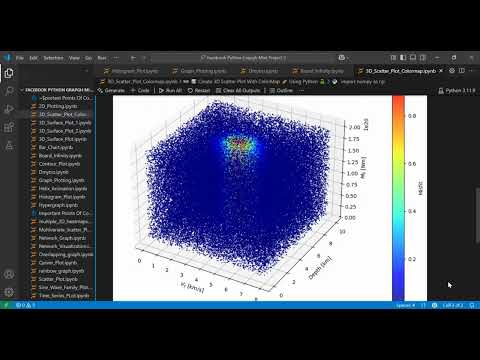Open the File menu
This screenshot has width=480, height=360.
click(20, 58)
